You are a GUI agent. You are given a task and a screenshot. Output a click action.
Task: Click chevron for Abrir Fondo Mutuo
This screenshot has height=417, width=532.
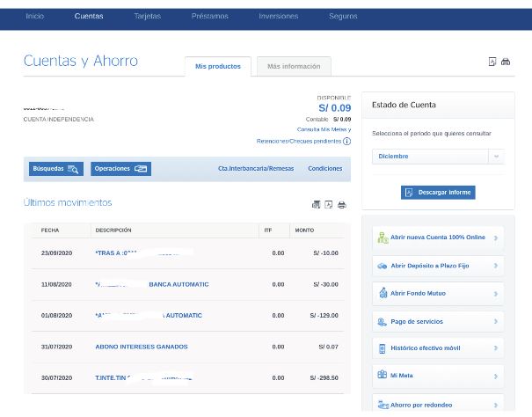coord(496,294)
